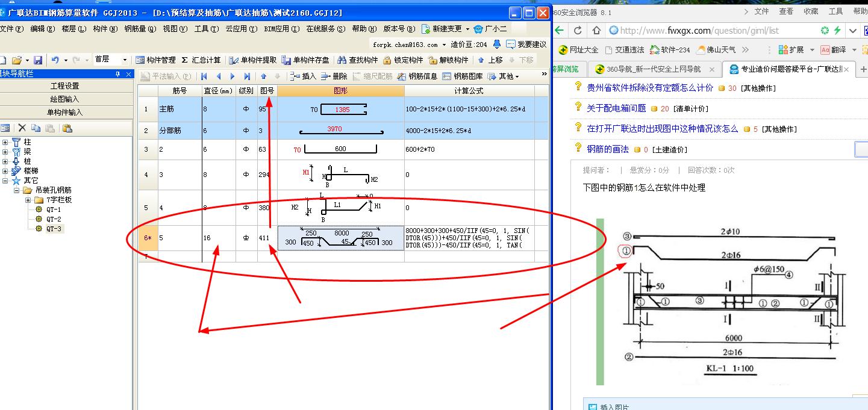The width and height of the screenshot is (868, 410).
Task: Go to first record navigation icon
Action: [204, 76]
